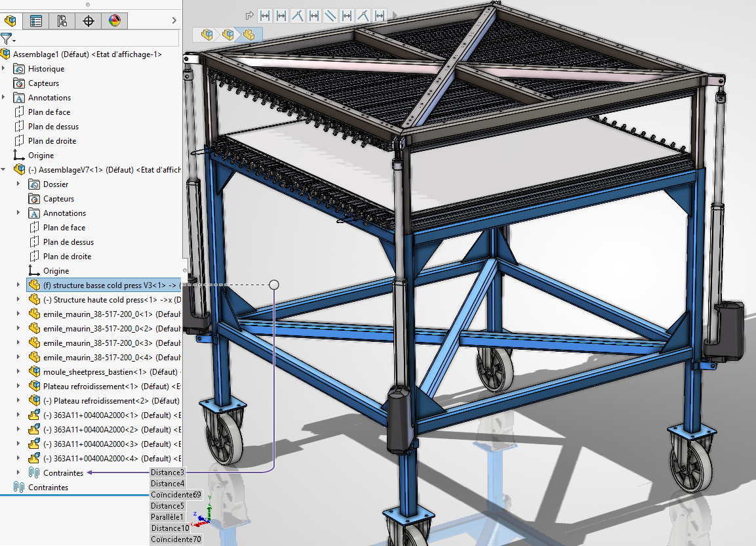
Task: Click the first breadcrumb assembly icon
Action: [x=207, y=34]
